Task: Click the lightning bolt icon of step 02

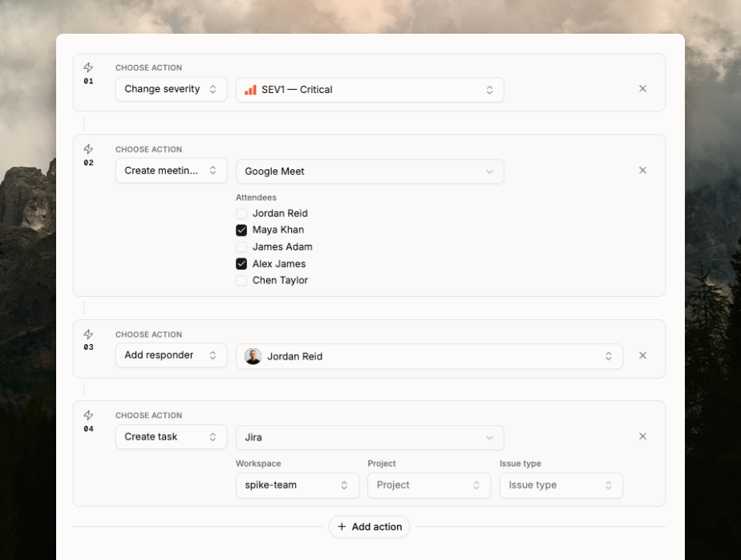Action: [88, 149]
